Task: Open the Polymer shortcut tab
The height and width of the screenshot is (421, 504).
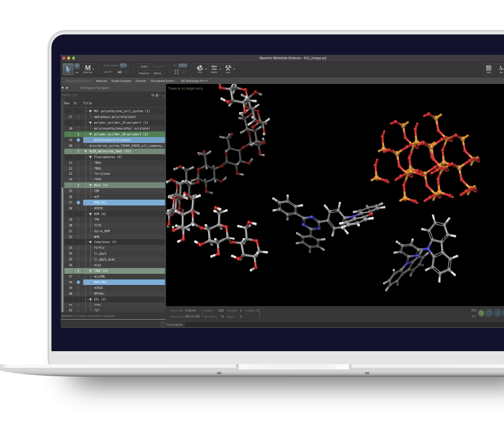Action: coord(141,81)
